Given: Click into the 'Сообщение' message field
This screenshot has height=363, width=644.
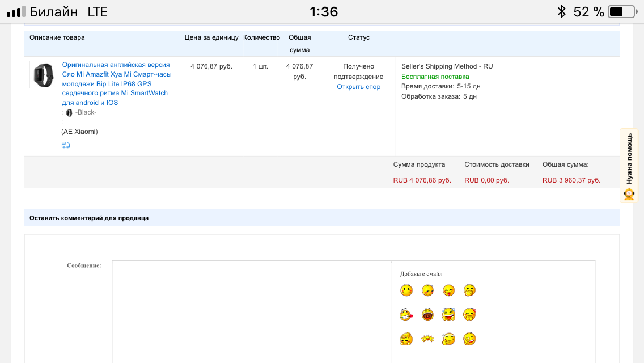Looking at the screenshot, I should (x=252, y=311).
